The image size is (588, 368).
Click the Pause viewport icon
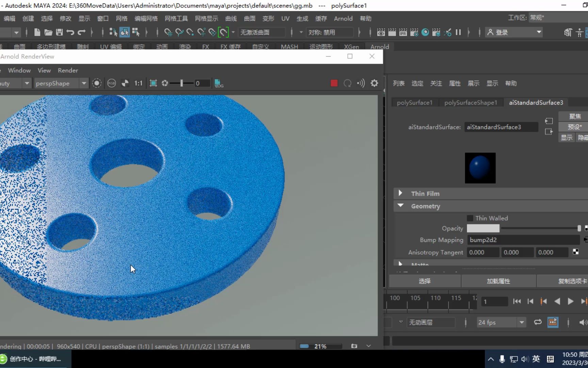(458, 32)
